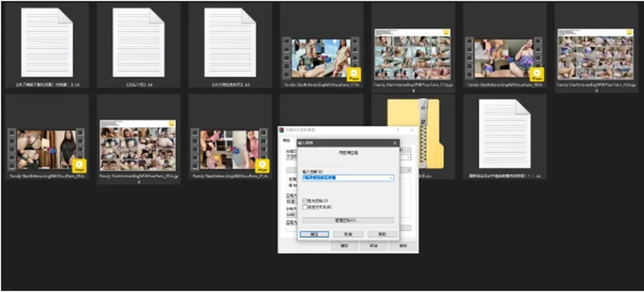Select the second video file in the top row
This screenshot has height=292, width=644.
pos(504,58)
